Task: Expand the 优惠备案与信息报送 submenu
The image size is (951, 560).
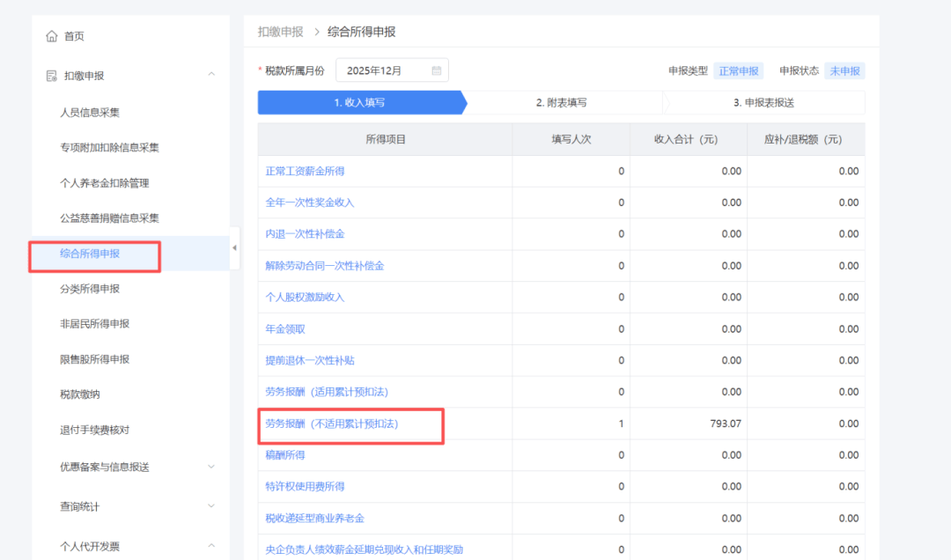Action: (211, 467)
